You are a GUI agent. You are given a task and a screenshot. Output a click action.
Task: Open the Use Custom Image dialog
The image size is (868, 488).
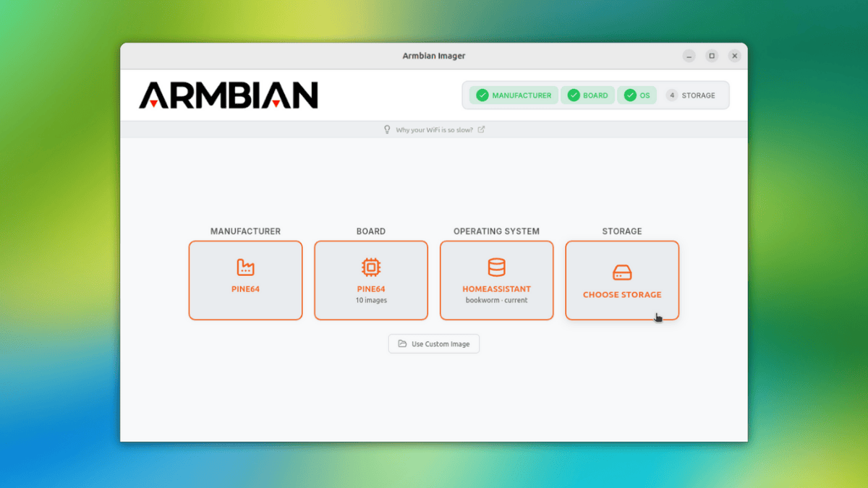433,343
